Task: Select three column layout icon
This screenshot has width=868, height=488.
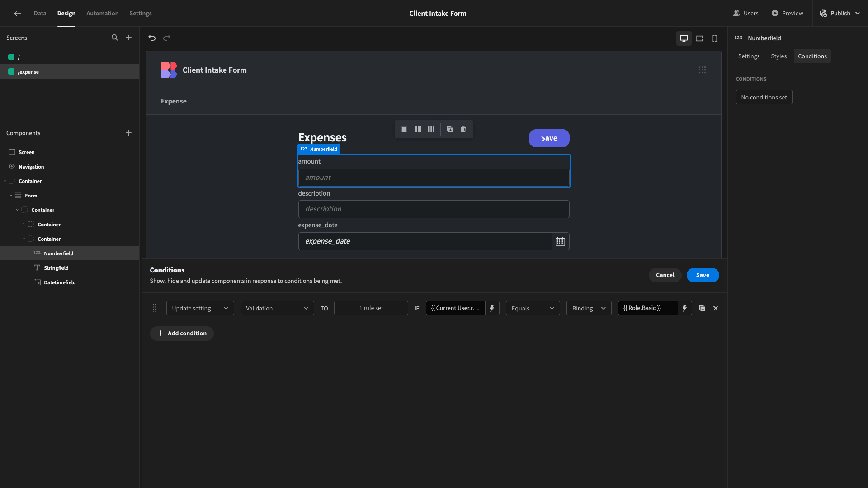Action: tap(431, 129)
